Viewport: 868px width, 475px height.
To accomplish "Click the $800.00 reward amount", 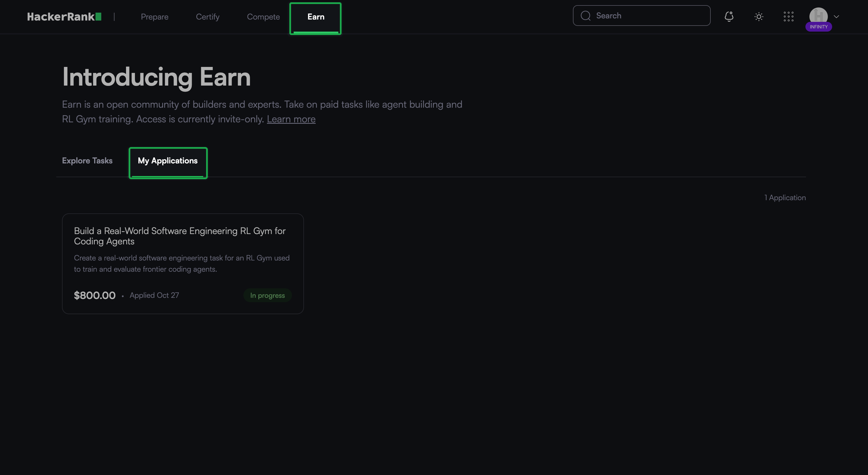I will coord(95,295).
